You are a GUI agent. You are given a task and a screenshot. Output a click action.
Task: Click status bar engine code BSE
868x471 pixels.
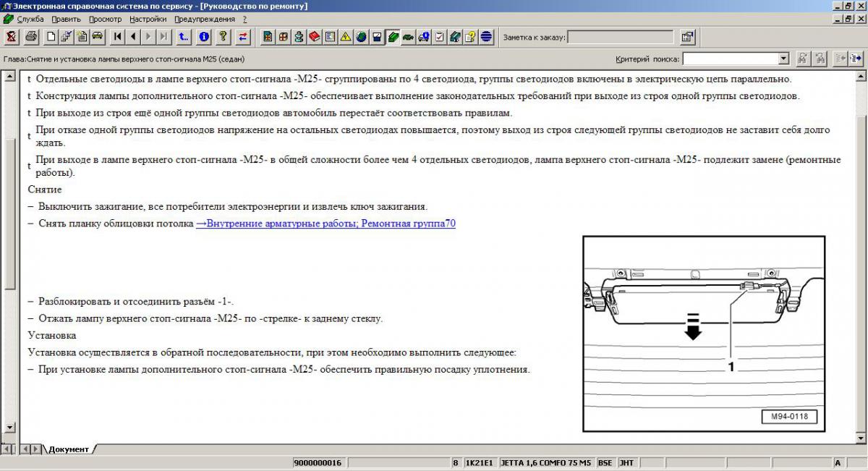pos(605,463)
